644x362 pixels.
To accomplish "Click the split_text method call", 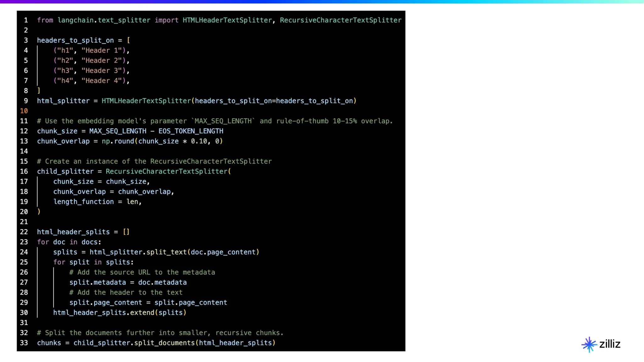I will point(166,252).
